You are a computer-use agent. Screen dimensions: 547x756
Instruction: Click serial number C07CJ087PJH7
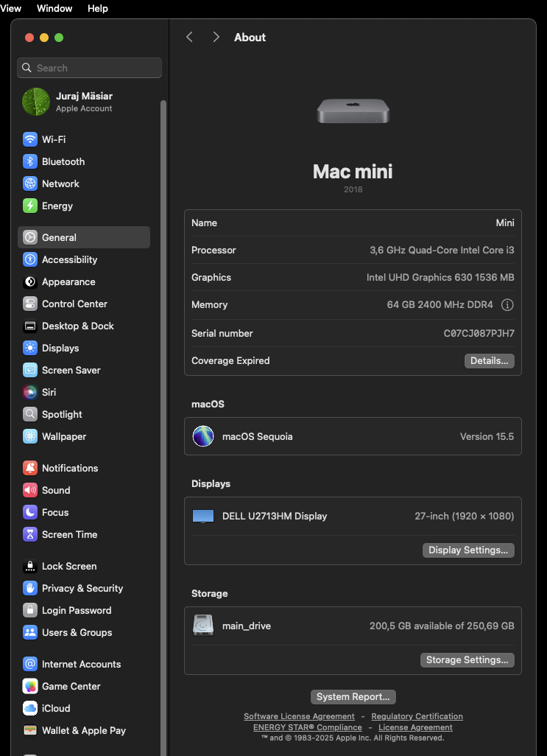click(479, 333)
